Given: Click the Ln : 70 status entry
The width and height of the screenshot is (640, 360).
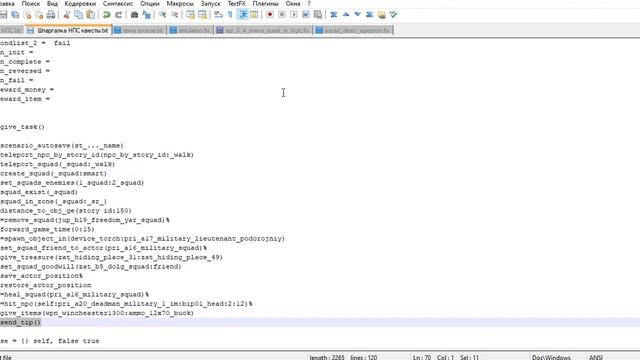Looking at the screenshot, I should 422,357.
